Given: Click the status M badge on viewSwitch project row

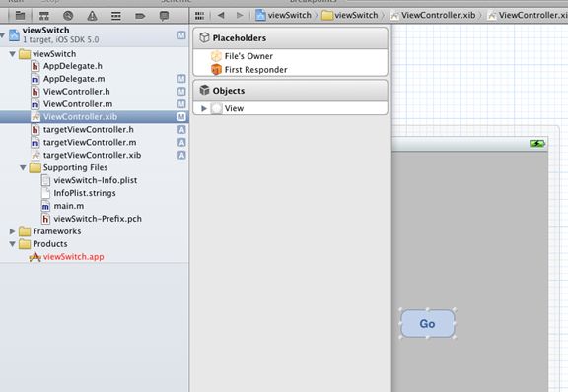Looking at the screenshot, I should (181, 35).
